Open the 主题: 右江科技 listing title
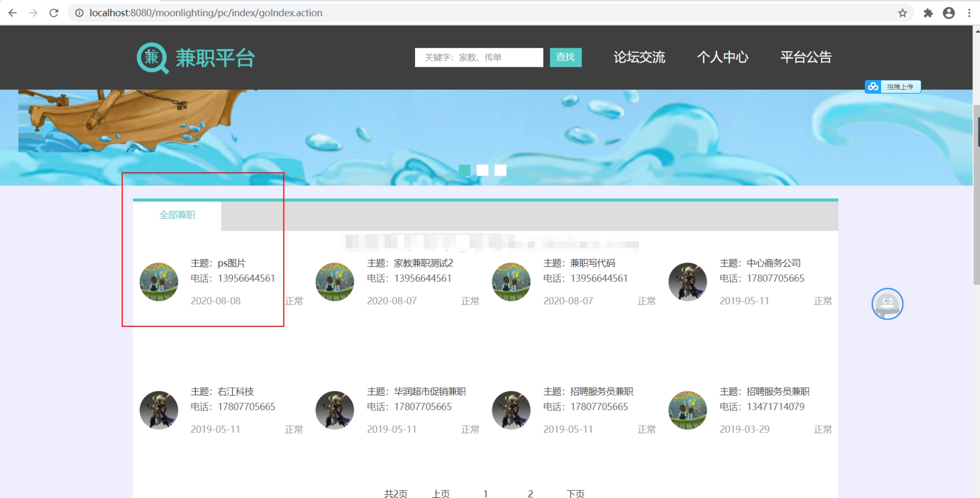Screen dimensions: 980x498 pos(222,391)
